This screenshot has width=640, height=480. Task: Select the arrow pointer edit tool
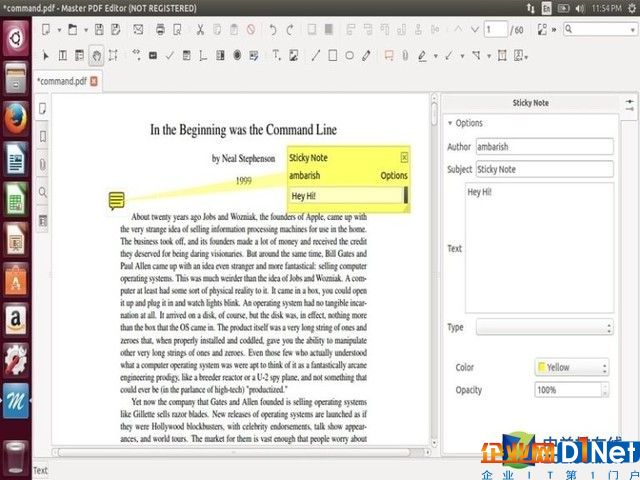[46, 55]
